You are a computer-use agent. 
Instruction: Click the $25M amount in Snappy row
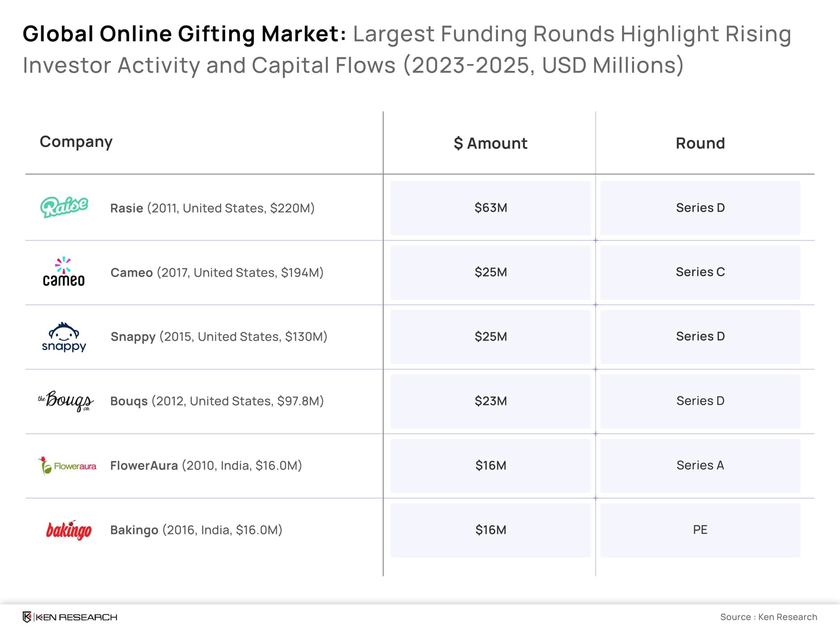click(x=491, y=337)
